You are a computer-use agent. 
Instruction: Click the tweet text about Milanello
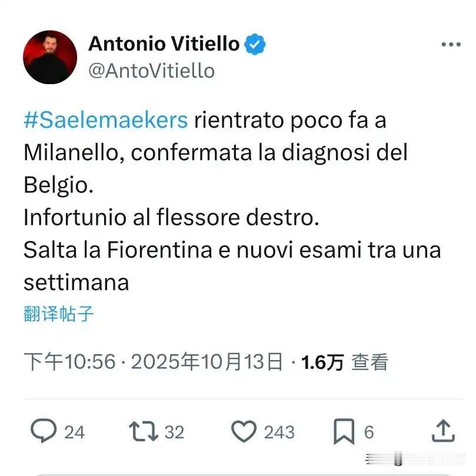click(x=232, y=201)
